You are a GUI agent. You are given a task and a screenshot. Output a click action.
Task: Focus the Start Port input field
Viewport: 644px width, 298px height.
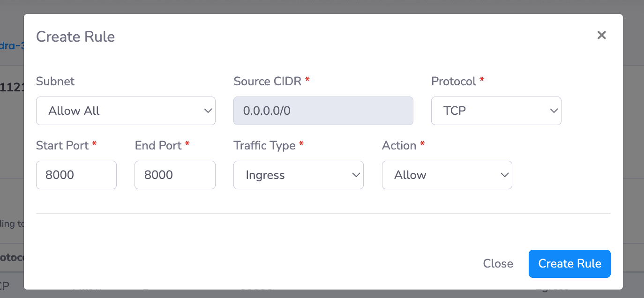(76, 175)
